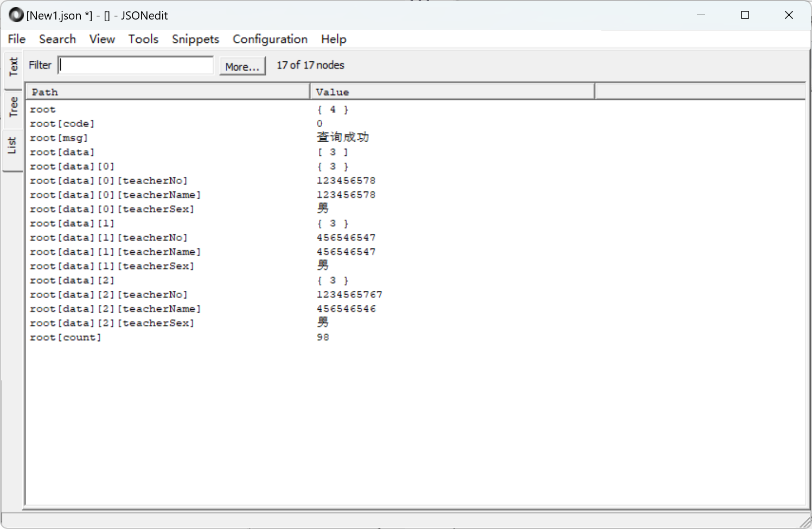Viewport: 812px width, 529px height.
Task: Open the Search menu
Action: coord(57,39)
